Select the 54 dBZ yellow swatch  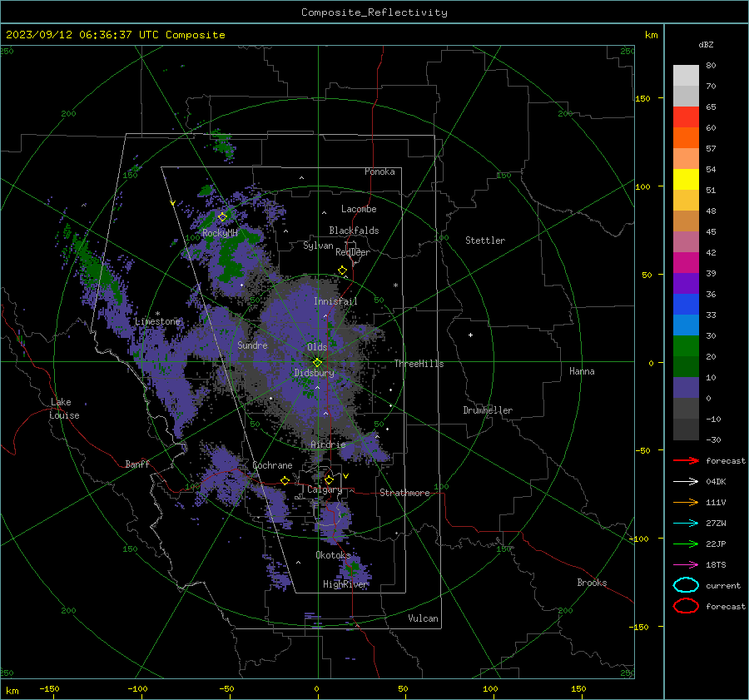coord(686,179)
